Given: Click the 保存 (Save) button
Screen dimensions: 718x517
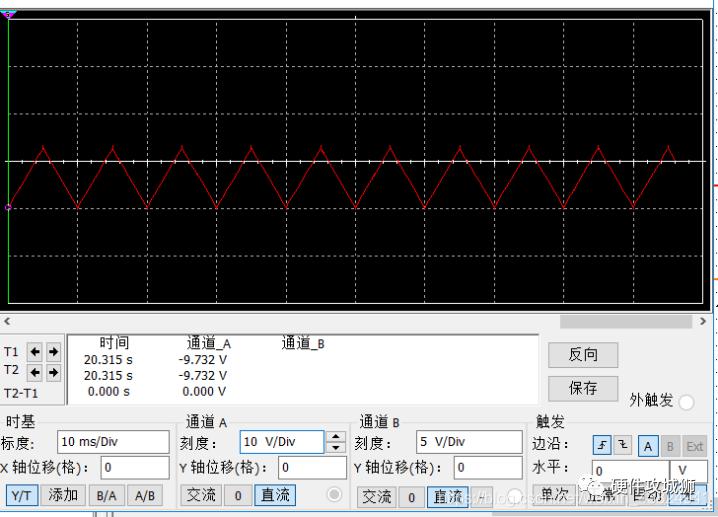Looking at the screenshot, I should 583,388.
